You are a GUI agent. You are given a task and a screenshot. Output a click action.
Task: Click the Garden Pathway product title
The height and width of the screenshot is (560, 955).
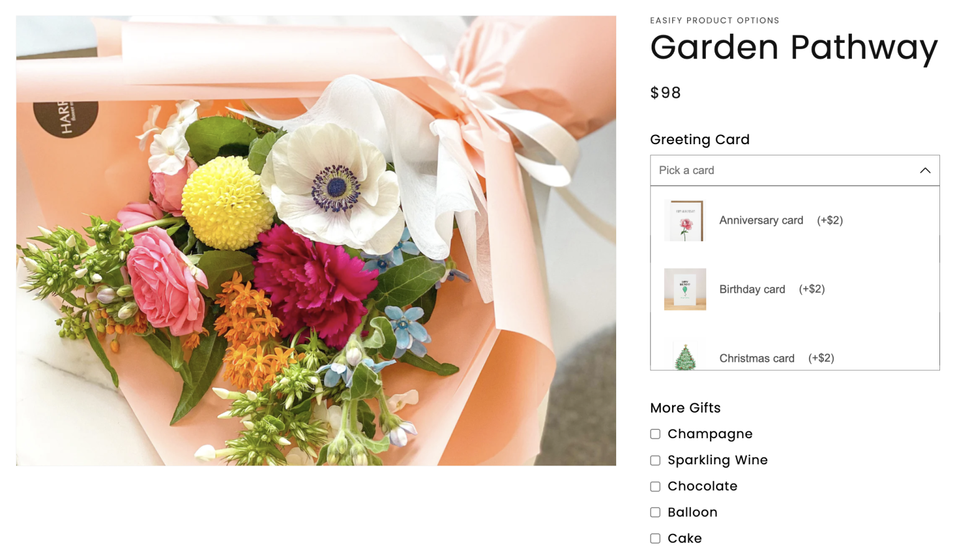[794, 48]
